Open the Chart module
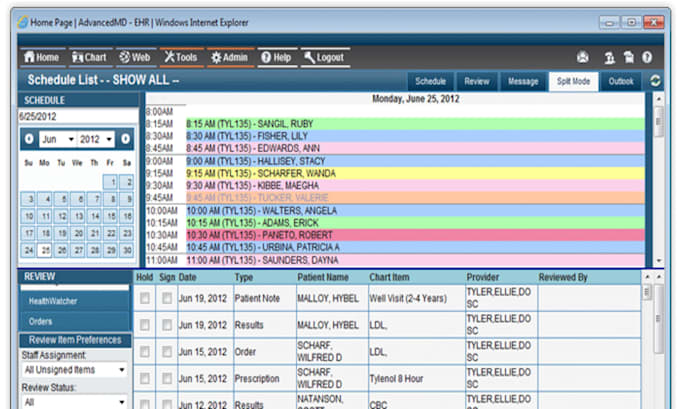This screenshot has height=409, width=680. click(x=90, y=58)
